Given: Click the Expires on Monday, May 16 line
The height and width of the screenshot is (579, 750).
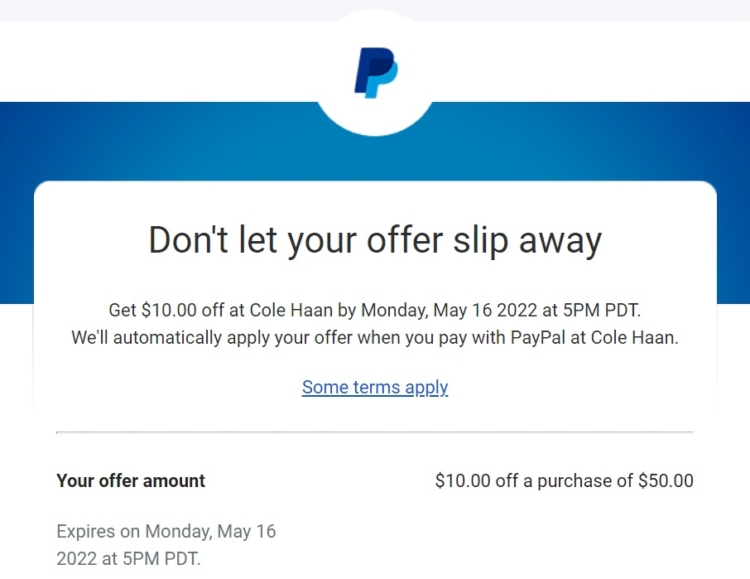Looking at the screenshot, I should (x=166, y=532).
